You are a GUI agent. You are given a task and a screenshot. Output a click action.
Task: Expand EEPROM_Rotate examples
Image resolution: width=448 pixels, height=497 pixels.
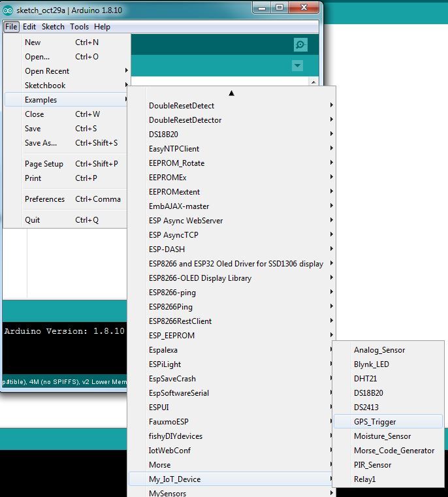coord(231,163)
